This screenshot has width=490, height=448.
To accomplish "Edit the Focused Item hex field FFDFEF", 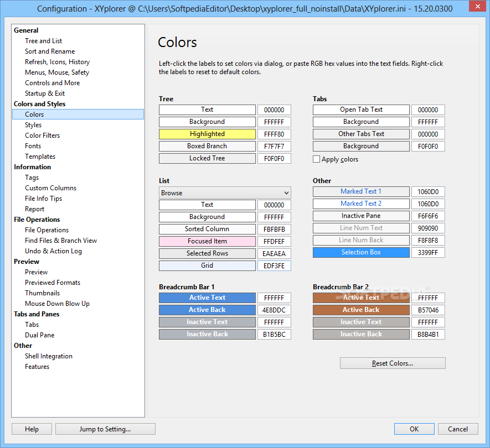I will [274, 242].
